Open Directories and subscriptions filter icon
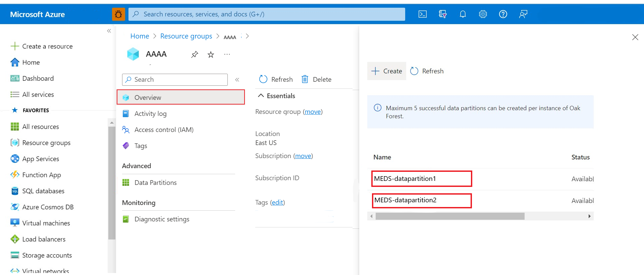The image size is (644, 275). click(443, 14)
